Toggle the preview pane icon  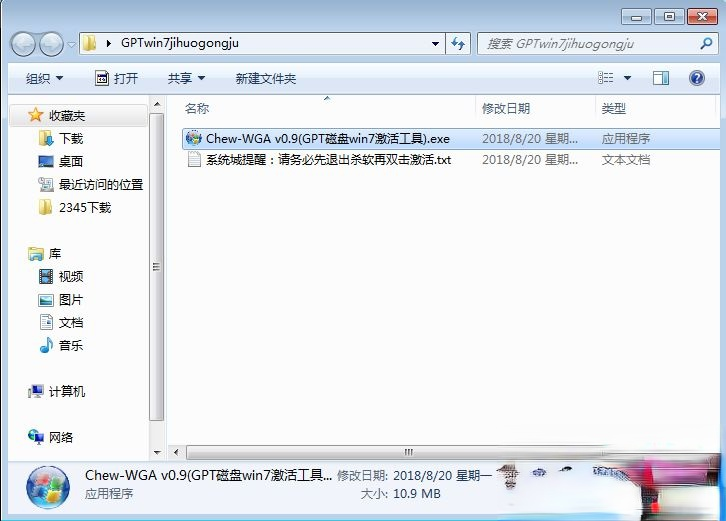click(x=661, y=78)
